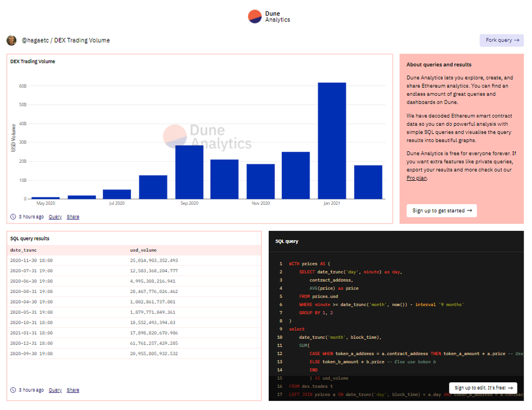The height and width of the screenshot is (410, 532).
Task: Click Sign up to edit. It's free! button
Action: tap(483, 388)
